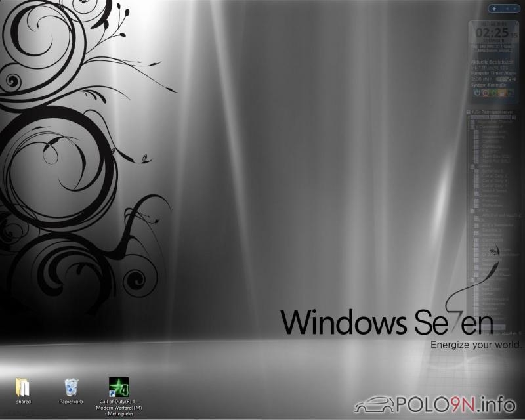
Task: Click the last dark icon in System Kontrolle
Action: (x=510, y=93)
